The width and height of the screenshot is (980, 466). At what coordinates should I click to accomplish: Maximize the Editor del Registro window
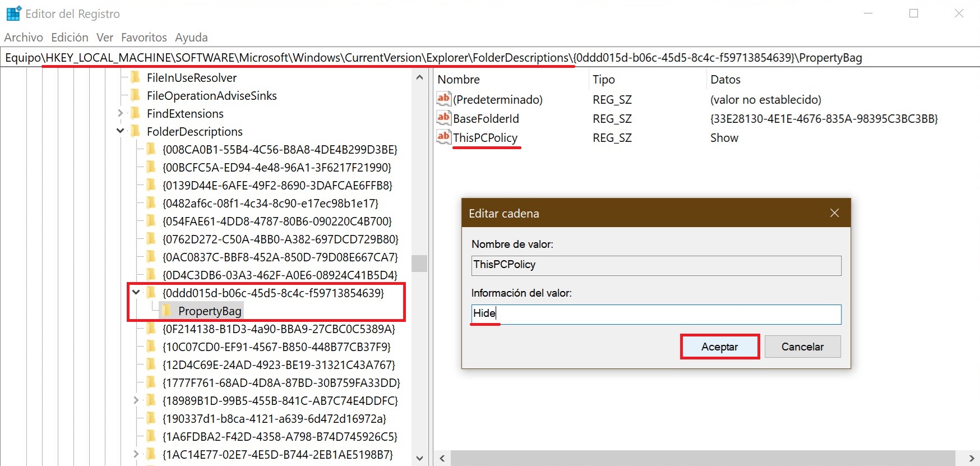(x=914, y=13)
